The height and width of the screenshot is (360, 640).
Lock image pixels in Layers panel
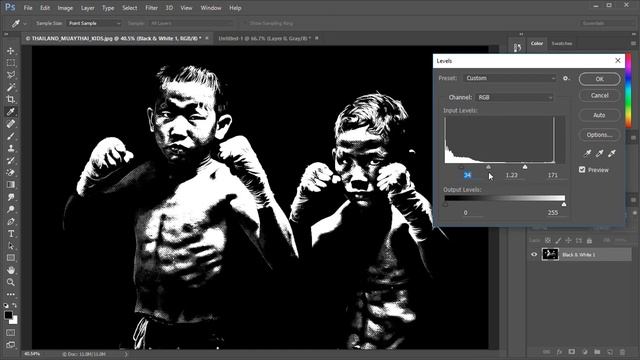tap(558, 240)
